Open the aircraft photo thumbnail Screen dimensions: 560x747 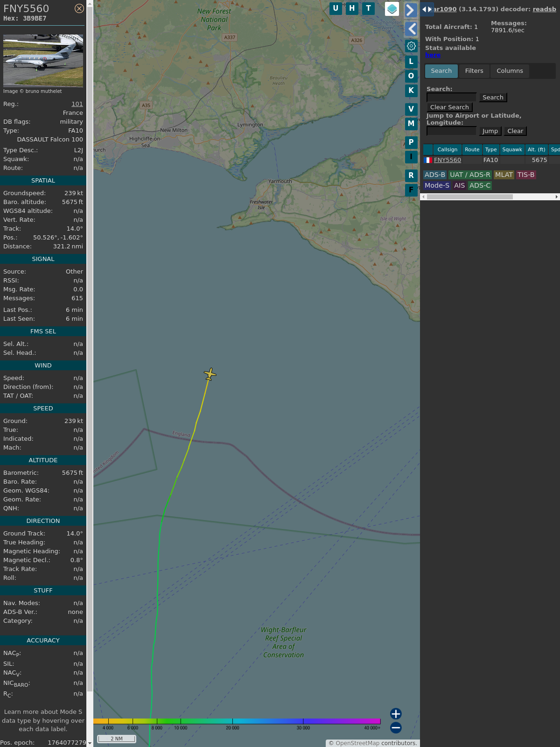click(x=43, y=60)
